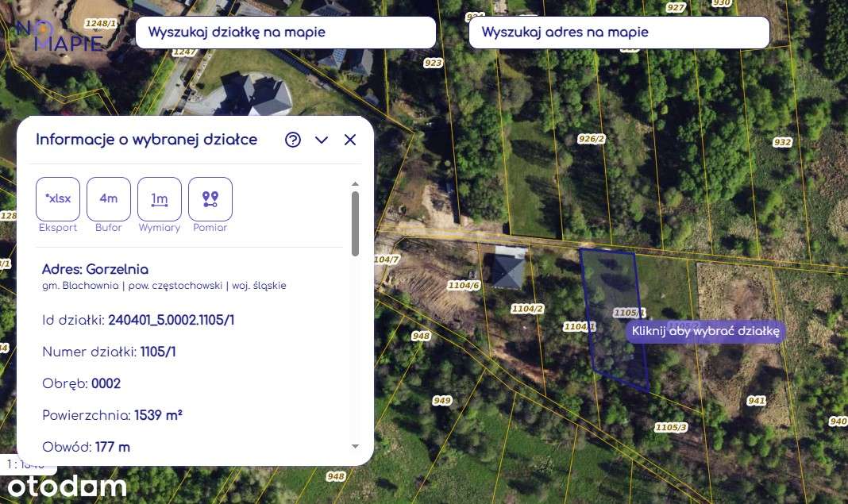Click the scrollbar down arrow in info panel
This screenshot has height=504, width=848.
point(355,446)
